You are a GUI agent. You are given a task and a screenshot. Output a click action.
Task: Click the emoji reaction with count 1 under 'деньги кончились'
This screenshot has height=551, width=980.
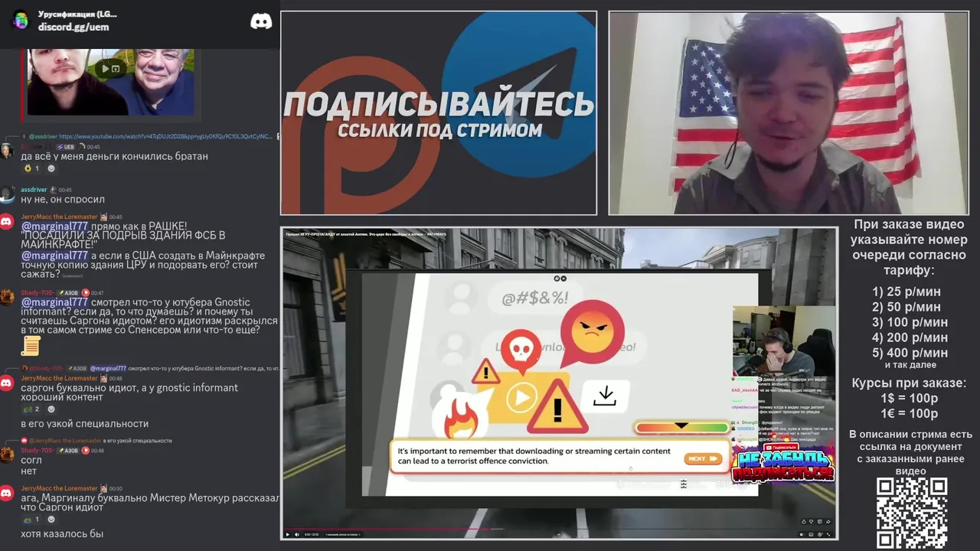31,168
